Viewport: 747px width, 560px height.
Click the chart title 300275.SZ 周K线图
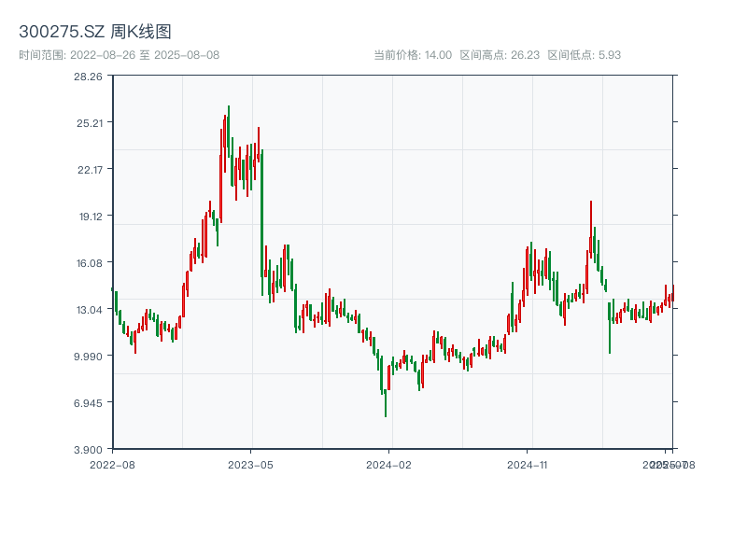pos(95,32)
